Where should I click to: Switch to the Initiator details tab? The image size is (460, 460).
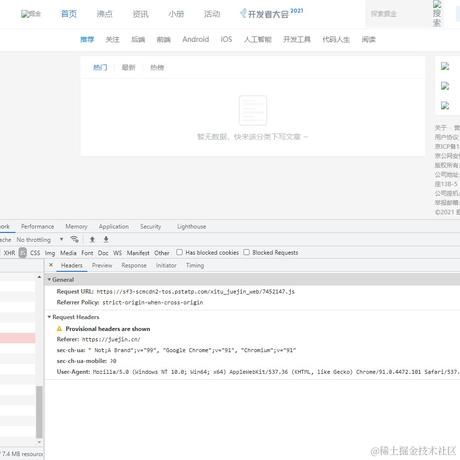pos(166,266)
